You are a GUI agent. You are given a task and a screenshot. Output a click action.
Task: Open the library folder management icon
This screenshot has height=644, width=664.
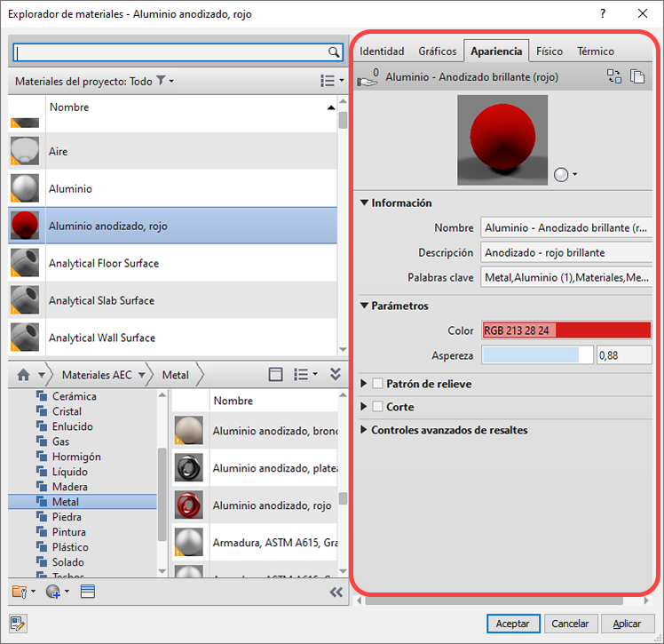click(23, 592)
